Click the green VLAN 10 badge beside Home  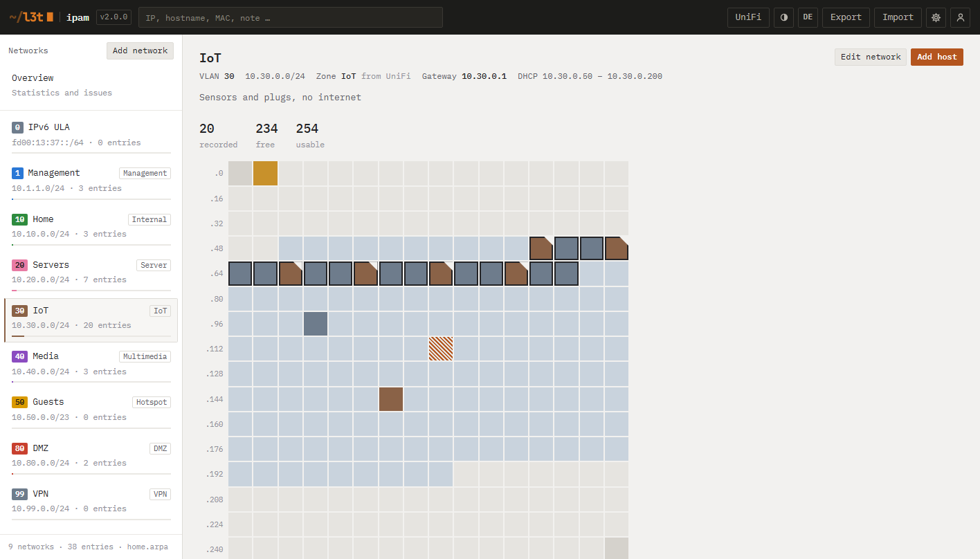(19, 219)
